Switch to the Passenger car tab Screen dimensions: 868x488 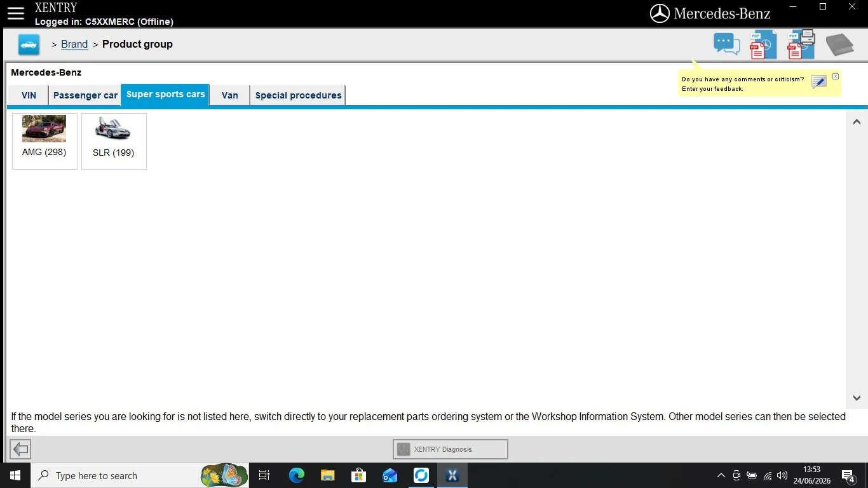85,95
